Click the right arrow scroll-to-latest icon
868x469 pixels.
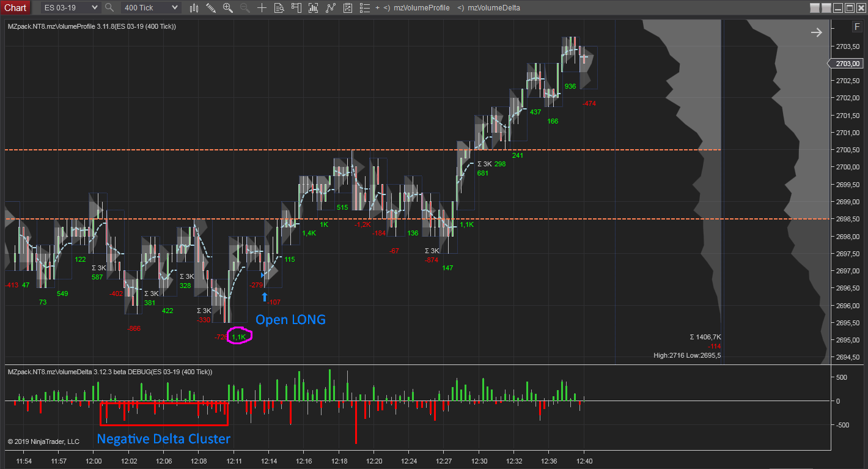[817, 32]
